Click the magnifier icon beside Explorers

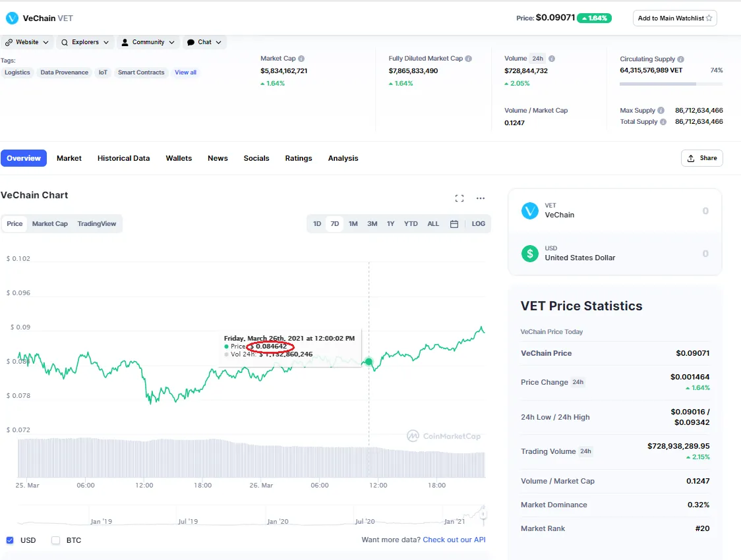pos(64,42)
